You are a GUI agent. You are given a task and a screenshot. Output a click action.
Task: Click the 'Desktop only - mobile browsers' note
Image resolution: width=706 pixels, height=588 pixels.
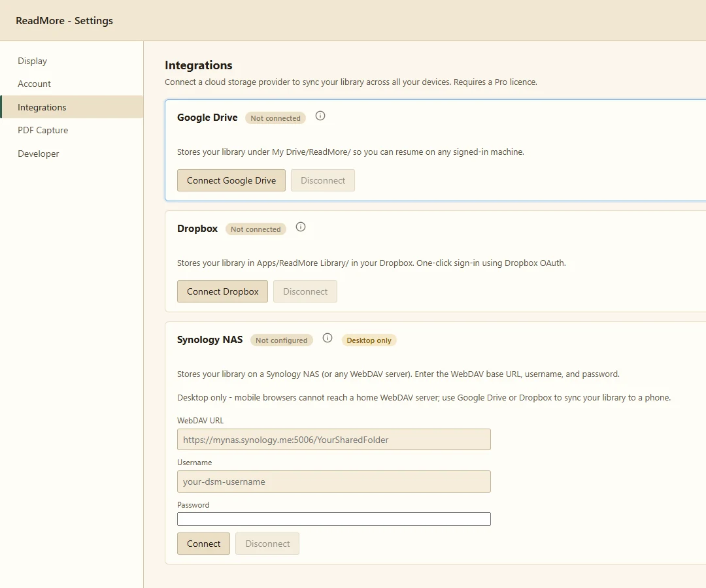424,398
